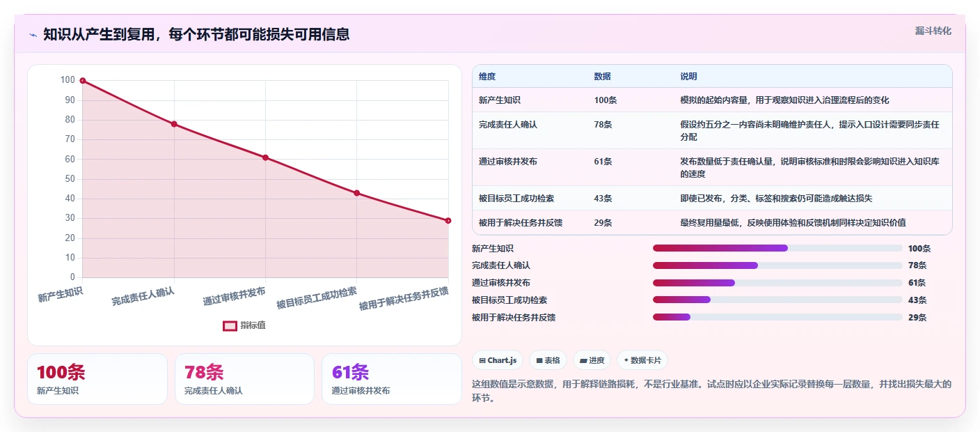Screen dimensions: 980x432
Task: Click the description starting 发布数量低于责任确认量
Action: (x=810, y=168)
